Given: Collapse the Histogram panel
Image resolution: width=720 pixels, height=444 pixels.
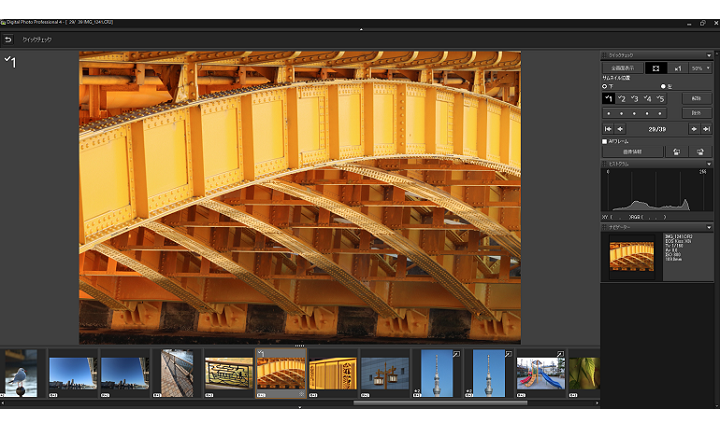Looking at the screenshot, I should coord(709,163).
